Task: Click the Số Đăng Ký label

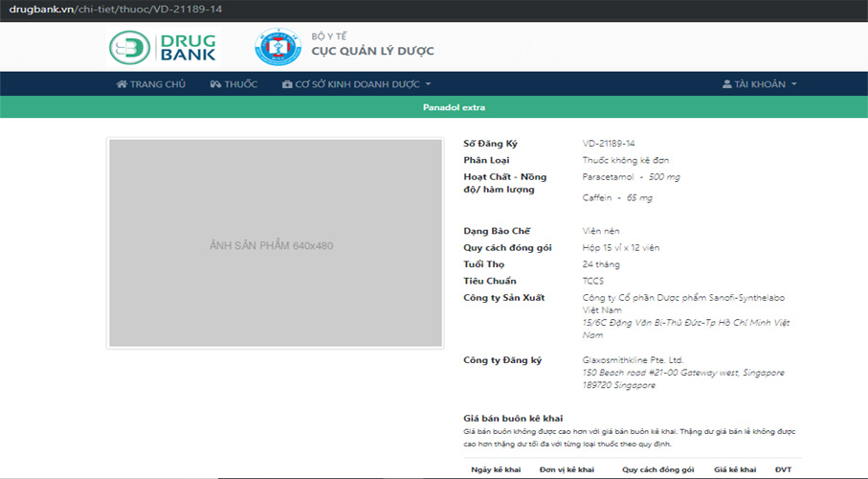Action: (x=491, y=144)
